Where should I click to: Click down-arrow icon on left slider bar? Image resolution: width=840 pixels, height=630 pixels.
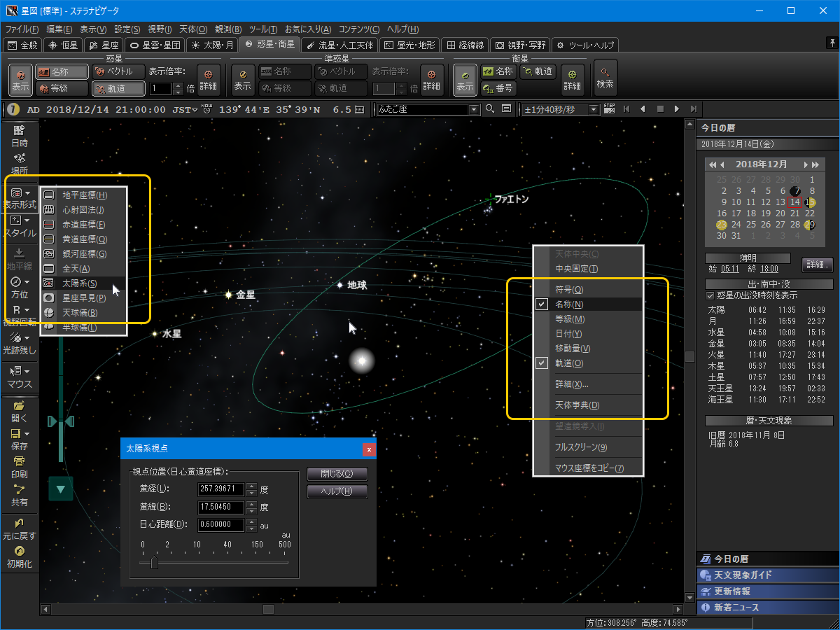point(61,488)
